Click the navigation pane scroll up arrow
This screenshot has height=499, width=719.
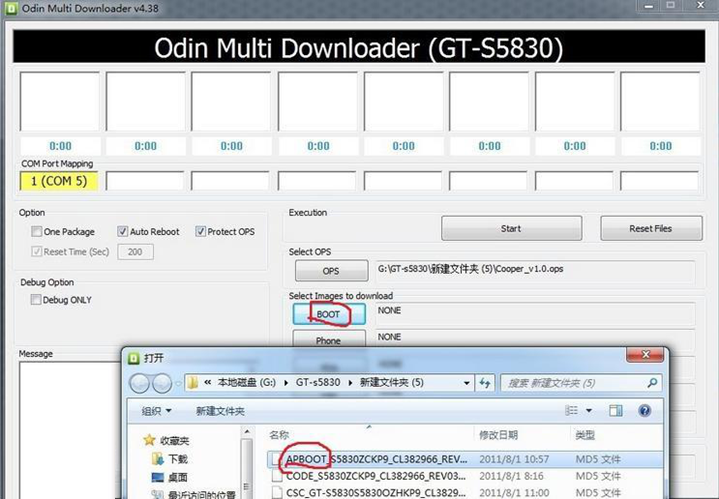[247, 432]
